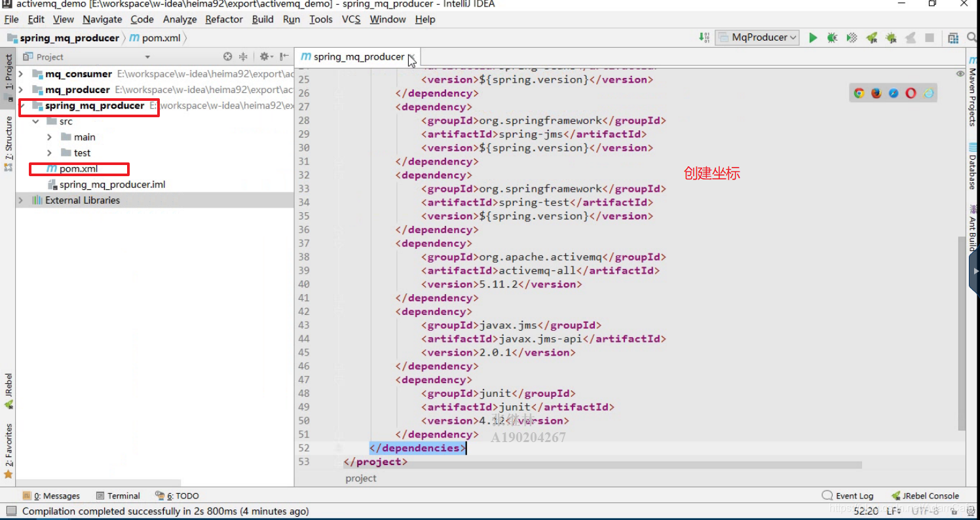Screen dimensions: 980x520
Task: Hide the Project tool window
Action: click(x=284, y=57)
